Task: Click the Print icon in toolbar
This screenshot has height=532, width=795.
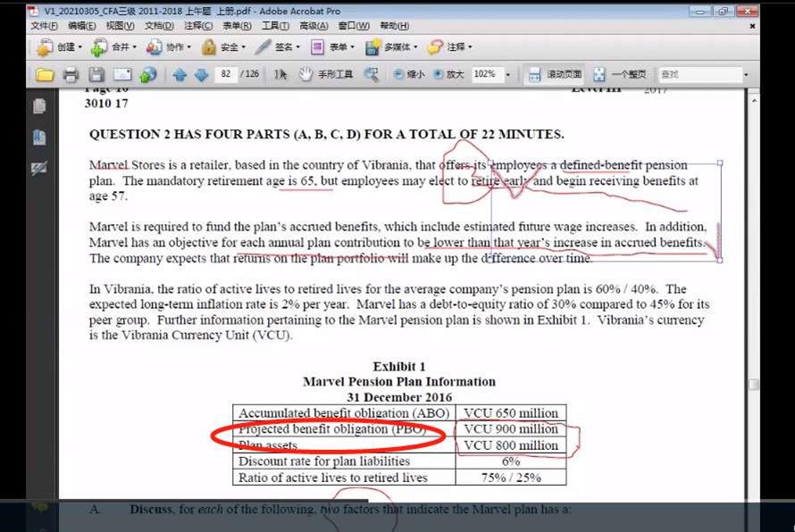Action: point(71,75)
